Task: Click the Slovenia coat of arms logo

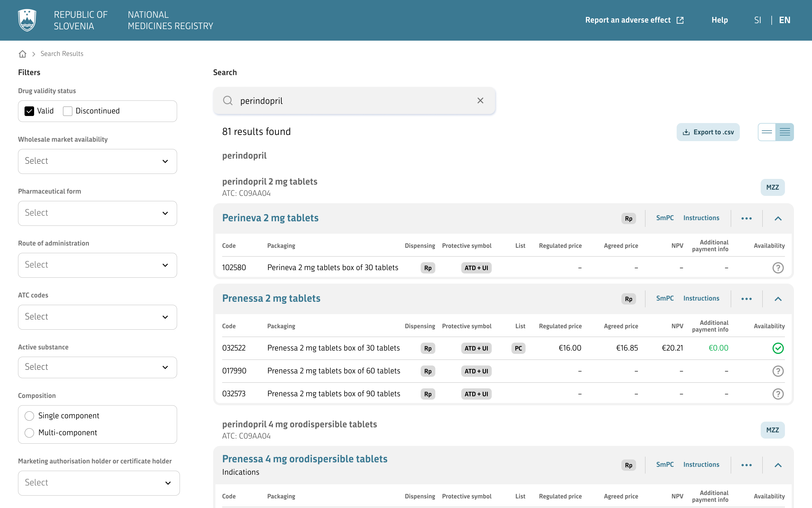Action: (x=27, y=20)
